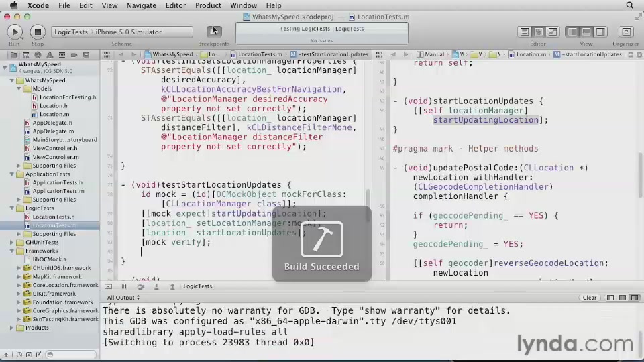This screenshot has width=644, height=362.
Task: Pause program execution in debug bar
Action: 124,286
